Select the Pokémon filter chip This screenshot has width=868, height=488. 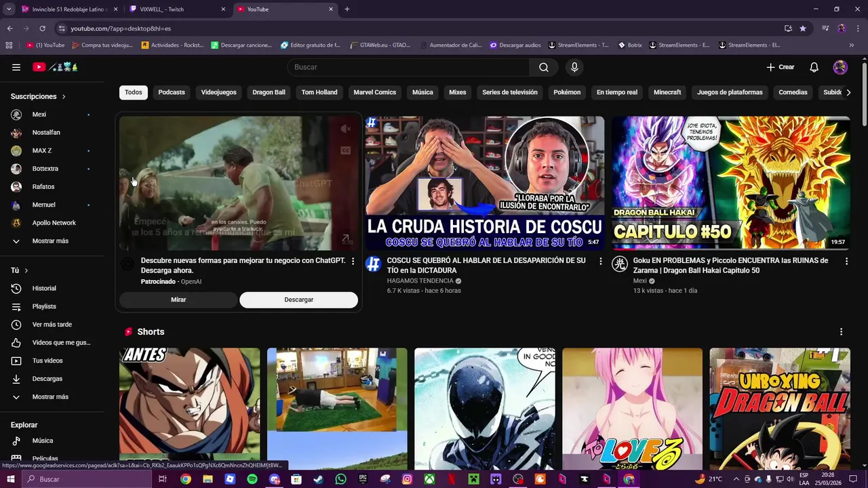567,92
